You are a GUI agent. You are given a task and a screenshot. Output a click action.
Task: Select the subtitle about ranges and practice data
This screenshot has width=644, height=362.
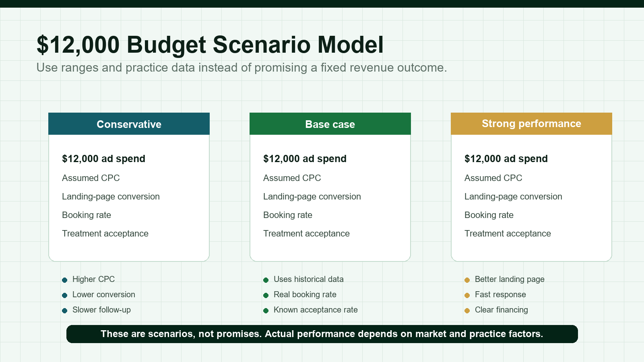tap(242, 68)
